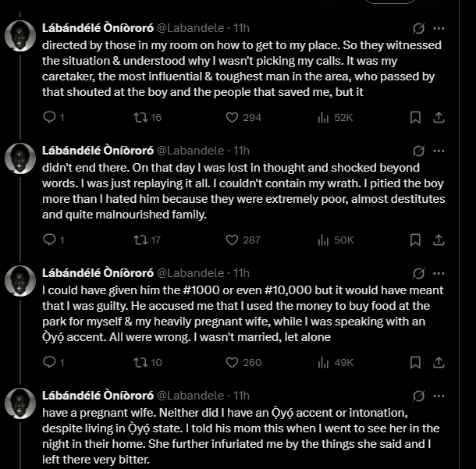Share the tweet with 50K views
Screen dimensions: 476x469
[x=439, y=240]
